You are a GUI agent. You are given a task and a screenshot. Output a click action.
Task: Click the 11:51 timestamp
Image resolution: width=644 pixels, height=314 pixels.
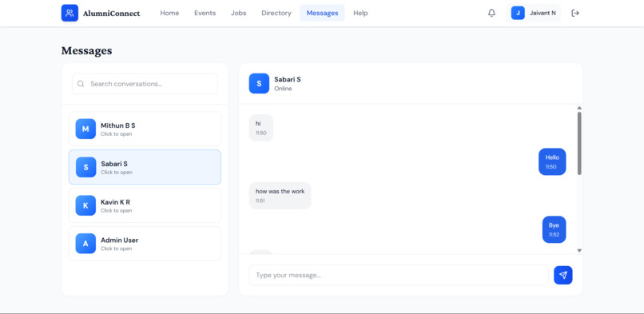(x=260, y=201)
